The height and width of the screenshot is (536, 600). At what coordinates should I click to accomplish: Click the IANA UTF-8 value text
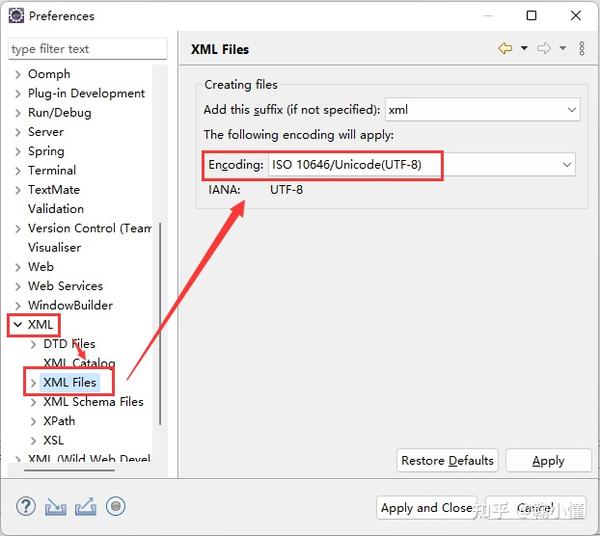(286, 190)
